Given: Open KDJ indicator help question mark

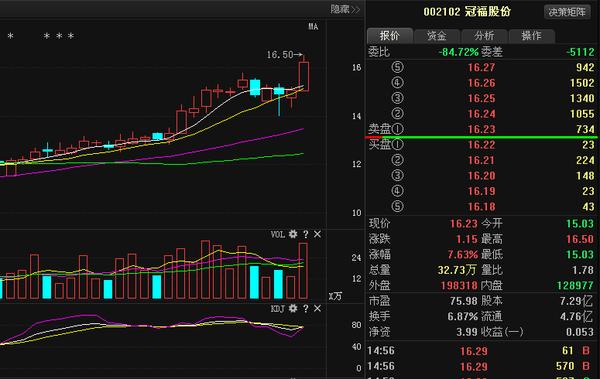Looking at the screenshot, I should pyautogui.click(x=305, y=308).
